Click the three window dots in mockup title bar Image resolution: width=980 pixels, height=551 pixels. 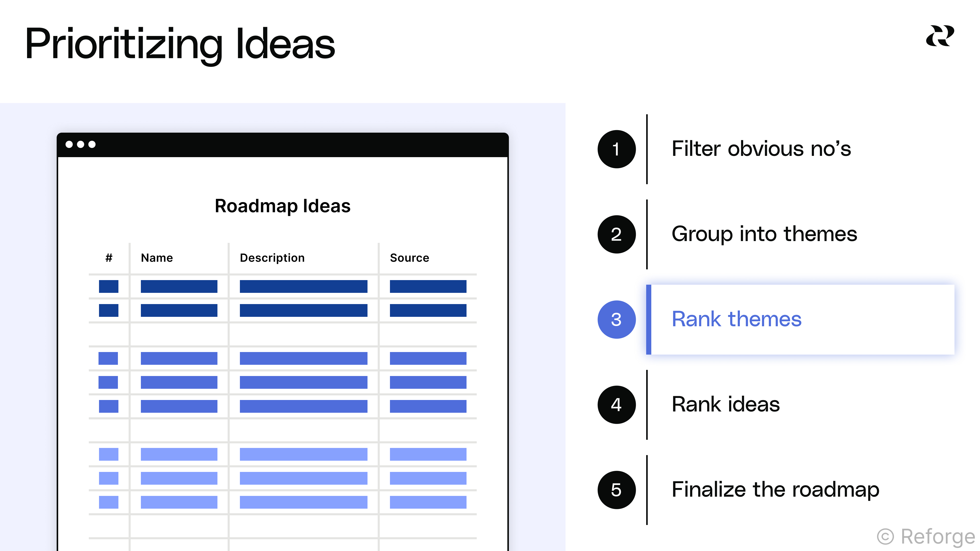click(x=80, y=144)
